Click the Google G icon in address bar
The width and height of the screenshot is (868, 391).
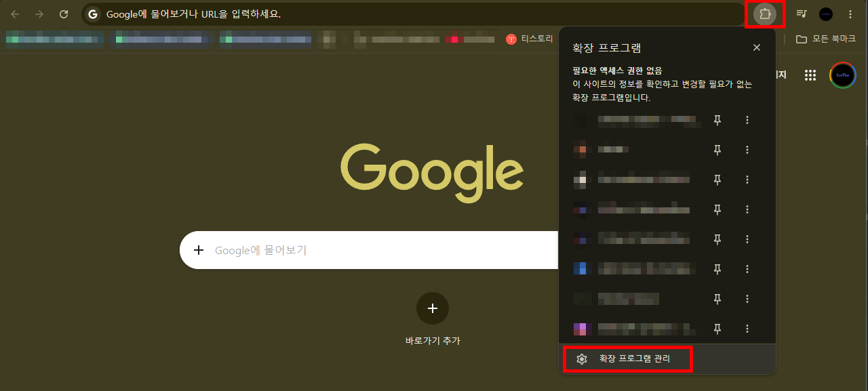click(x=93, y=14)
